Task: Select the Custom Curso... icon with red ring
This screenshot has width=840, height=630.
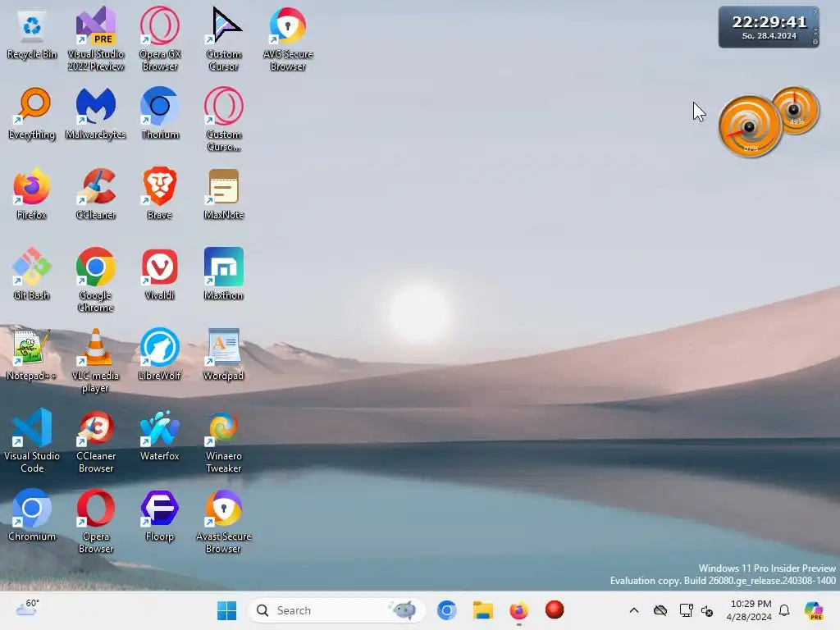Action: [224, 119]
